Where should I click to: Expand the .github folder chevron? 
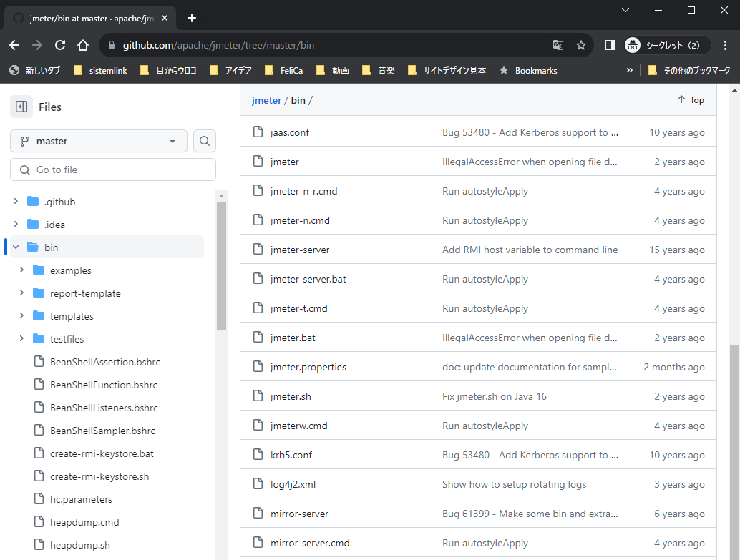click(x=16, y=202)
